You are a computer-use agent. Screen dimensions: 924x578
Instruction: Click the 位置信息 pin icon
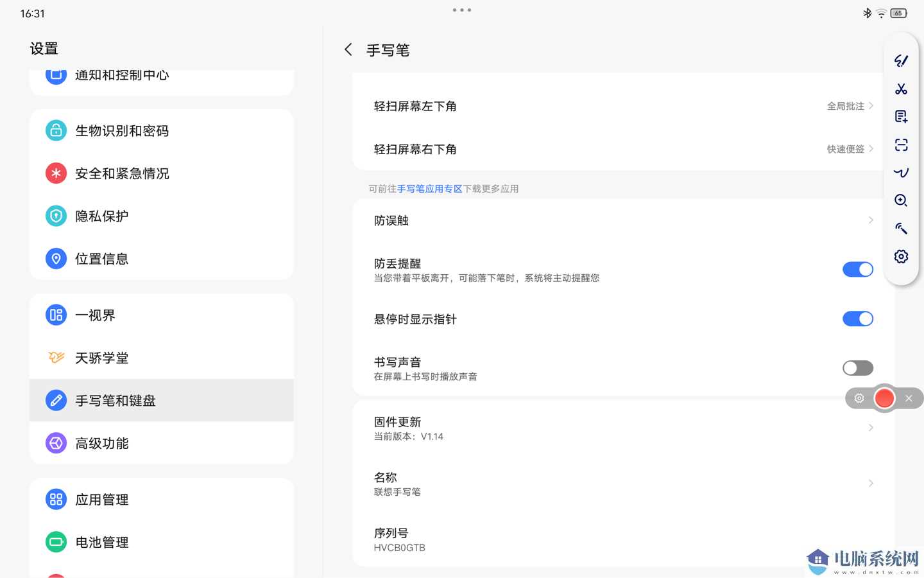point(56,258)
